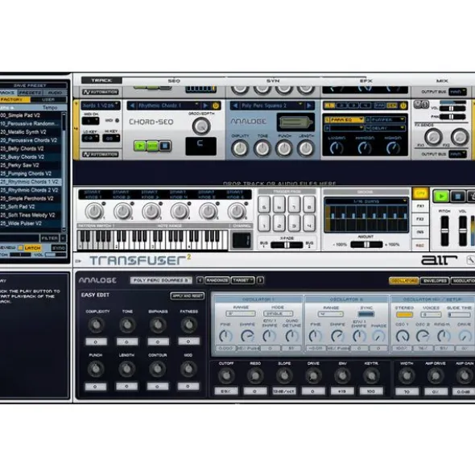This screenshot has width=475, height=476.
Task: Click the lower track Automation button
Action: point(100,154)
